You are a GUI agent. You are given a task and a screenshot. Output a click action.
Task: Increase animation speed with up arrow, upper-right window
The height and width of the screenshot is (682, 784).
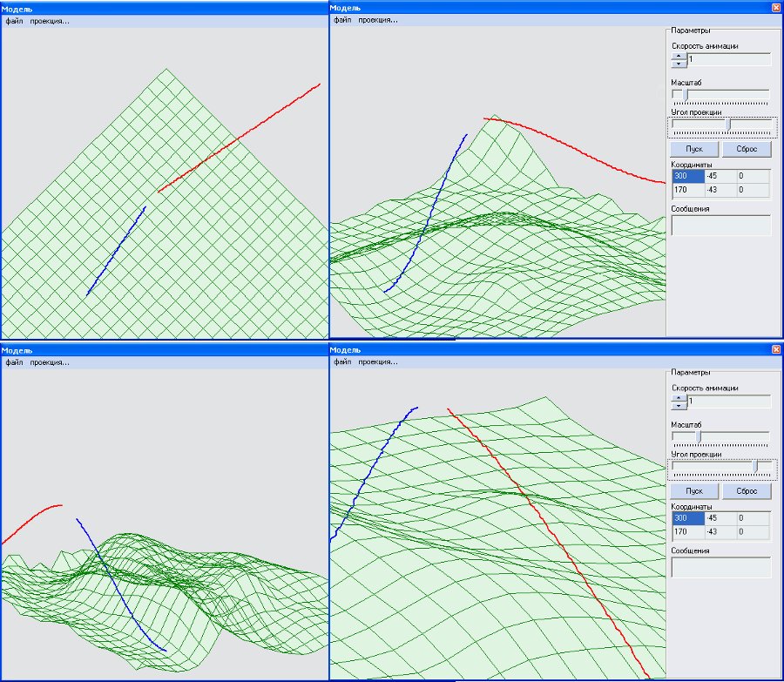(x=679, y=56)
